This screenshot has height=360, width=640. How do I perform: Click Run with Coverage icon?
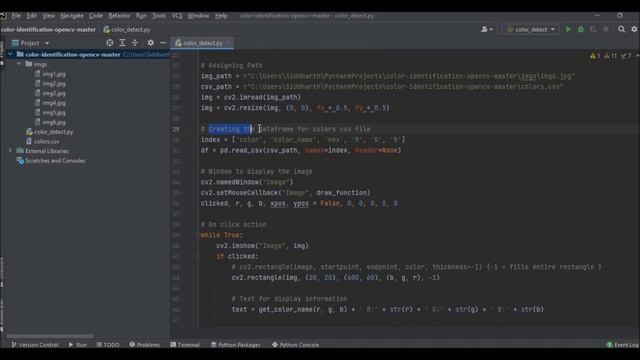pos(593,29)
